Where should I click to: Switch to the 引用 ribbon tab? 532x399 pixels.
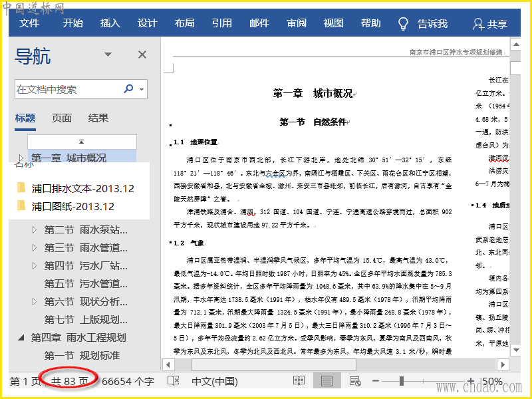(x=222, y=23)
